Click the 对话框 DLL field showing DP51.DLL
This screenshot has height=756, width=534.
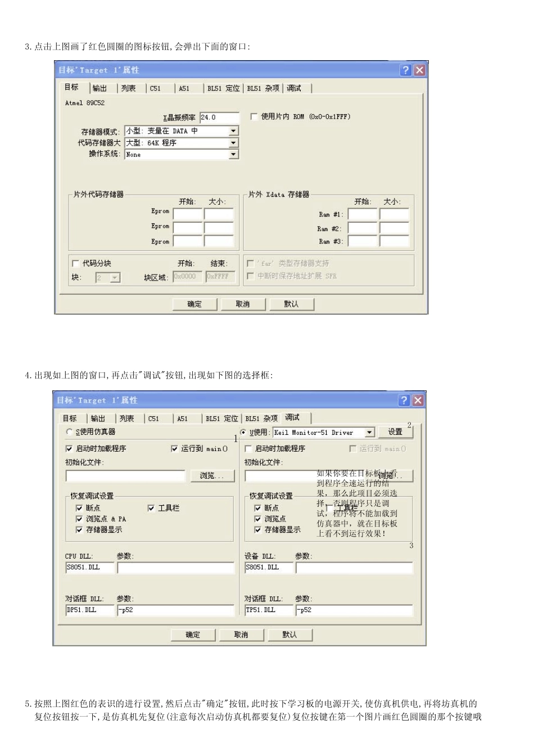coord(90,610)
